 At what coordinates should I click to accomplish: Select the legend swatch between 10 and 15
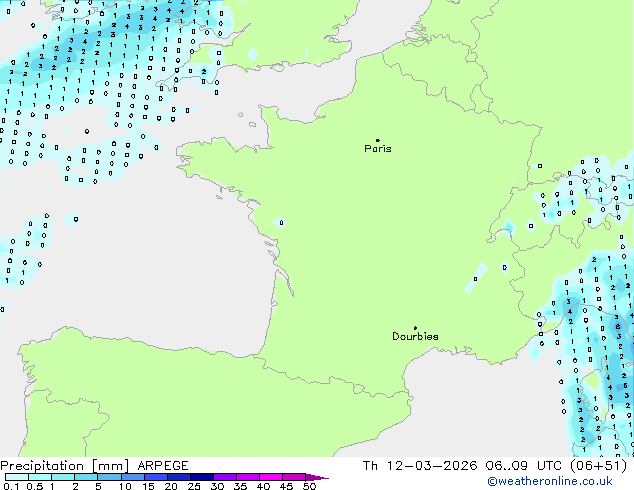[x=132, y=477]
